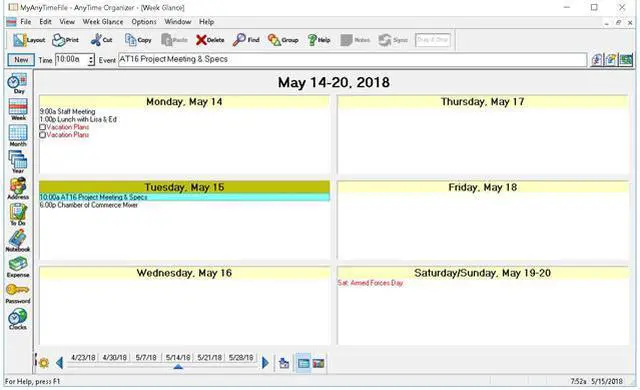640x390 pixels.
Task: Click the Drag & Drop button
Action: pyautogui.click(x=433, y=40)
